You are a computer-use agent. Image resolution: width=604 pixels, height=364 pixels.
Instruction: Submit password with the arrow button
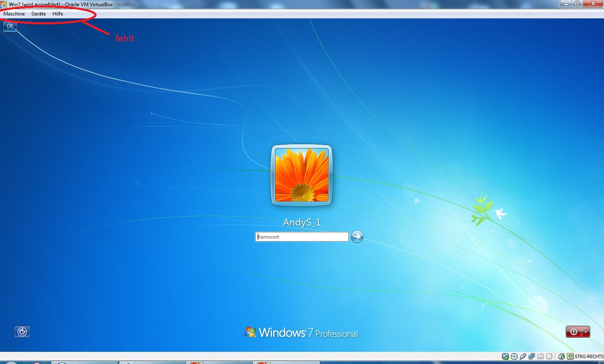357,237
